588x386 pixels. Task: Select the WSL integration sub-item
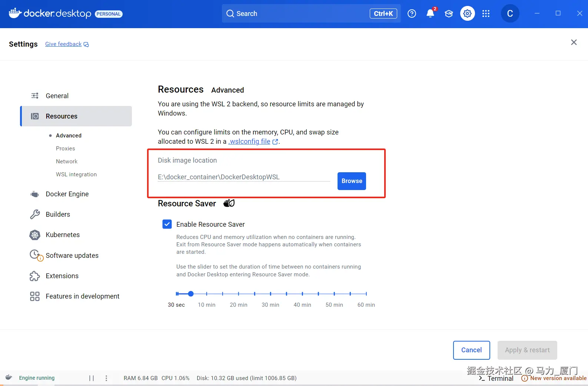[76, 174]
